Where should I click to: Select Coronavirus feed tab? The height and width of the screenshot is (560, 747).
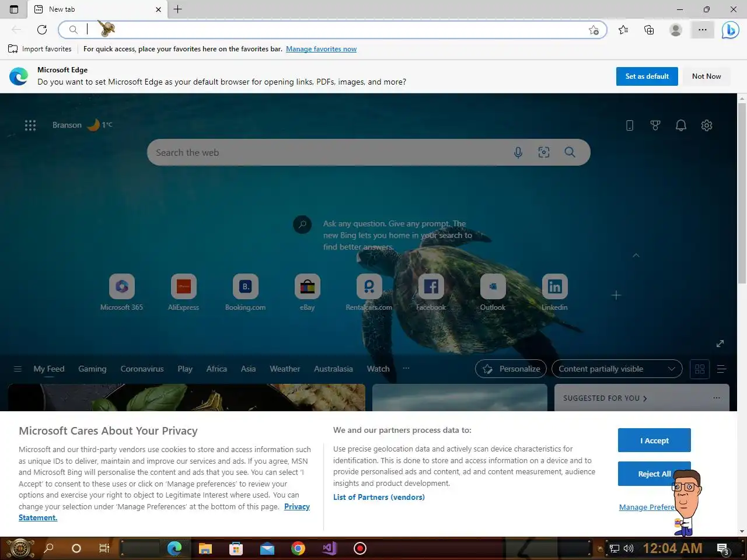pyautogui.click(x=142, y=369)
